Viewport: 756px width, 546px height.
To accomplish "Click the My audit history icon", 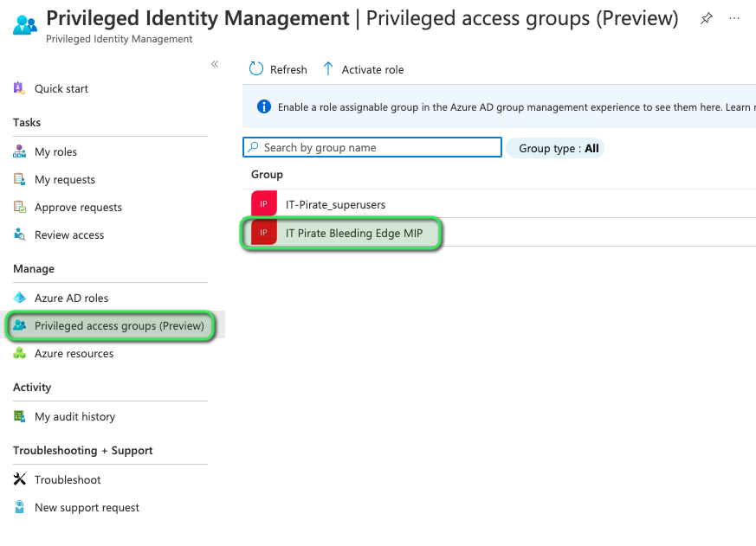I will (19, 416).
